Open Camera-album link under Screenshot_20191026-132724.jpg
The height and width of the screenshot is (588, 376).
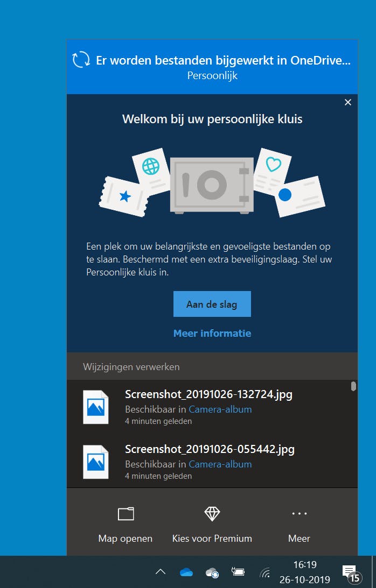220,409
